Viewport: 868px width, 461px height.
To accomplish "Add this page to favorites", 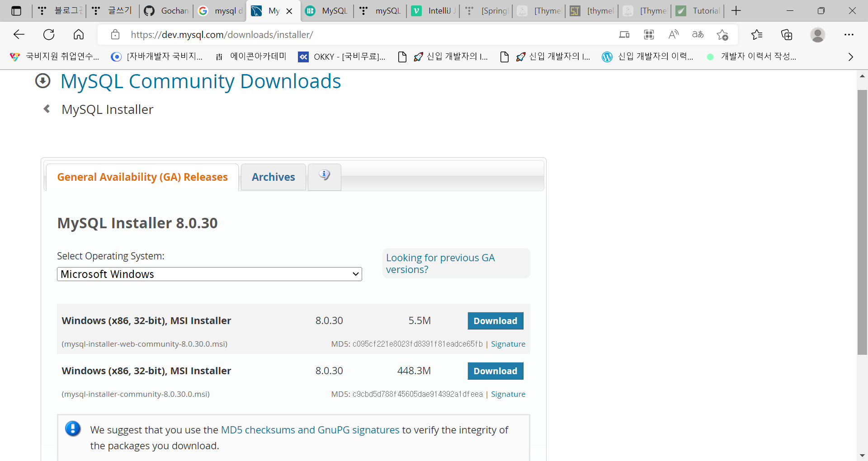I will (x=722, y=34).
